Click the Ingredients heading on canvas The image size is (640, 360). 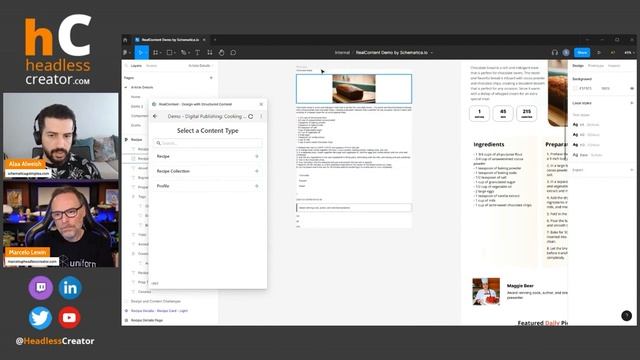(489, 144)
